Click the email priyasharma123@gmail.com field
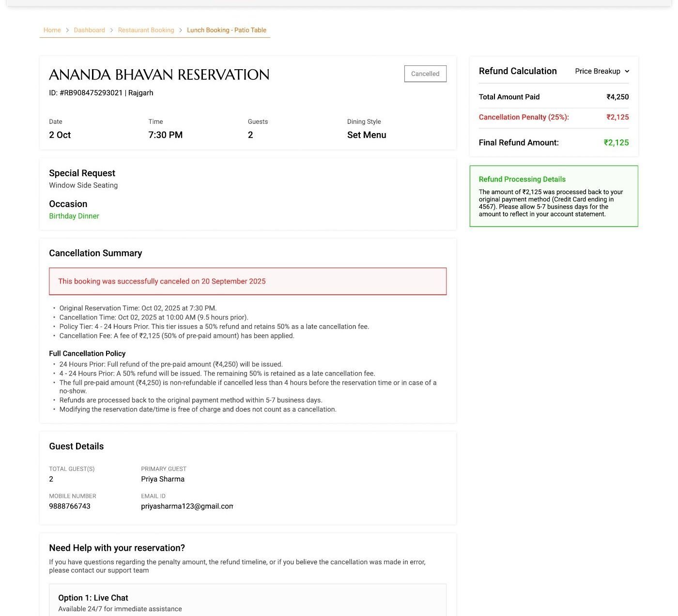The height and width of the screenshot is (616, 678). click(x=187, y=506)
